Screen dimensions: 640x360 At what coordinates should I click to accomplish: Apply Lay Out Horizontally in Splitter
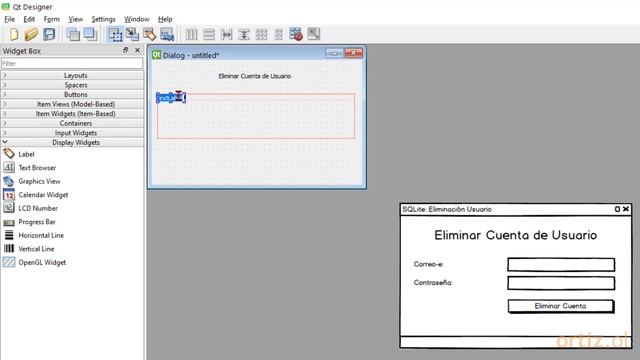point(226,34)
